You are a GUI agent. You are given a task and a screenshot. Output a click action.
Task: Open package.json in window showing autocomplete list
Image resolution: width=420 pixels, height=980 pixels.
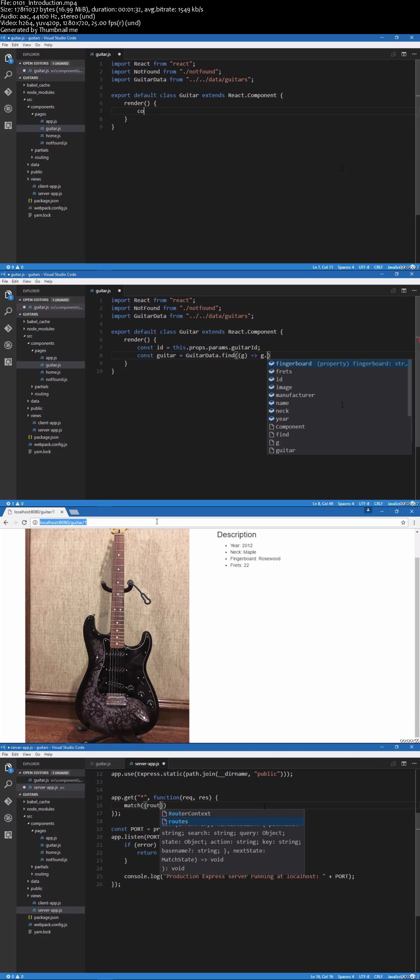tap(46, 437)
